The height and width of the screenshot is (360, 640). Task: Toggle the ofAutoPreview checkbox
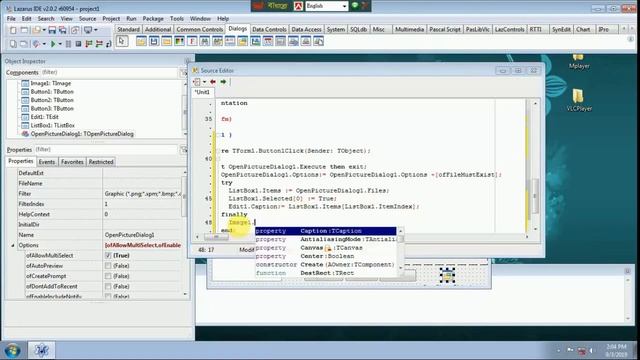(108, 266)
